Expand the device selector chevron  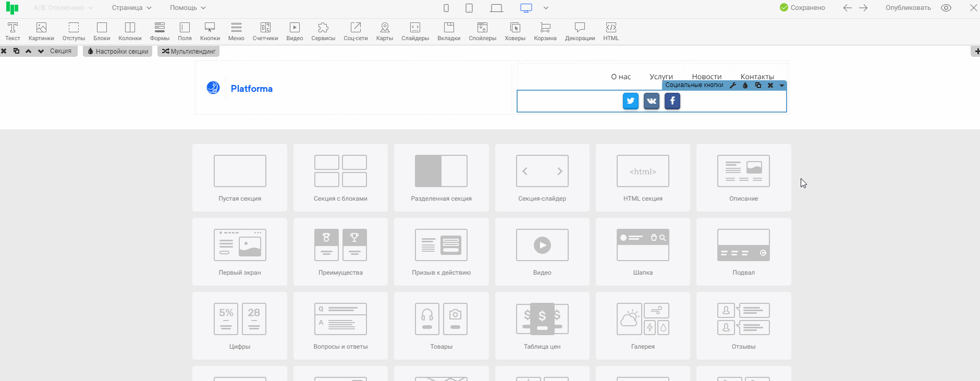click(x=546, y=8)
